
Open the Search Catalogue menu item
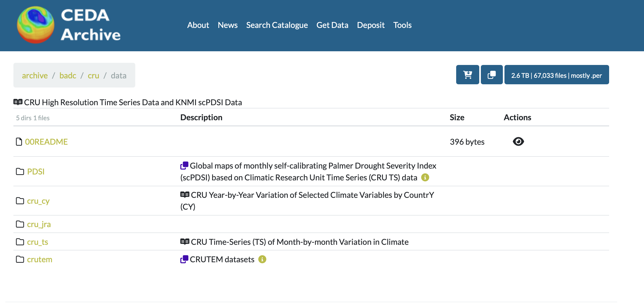click(277, 25)
